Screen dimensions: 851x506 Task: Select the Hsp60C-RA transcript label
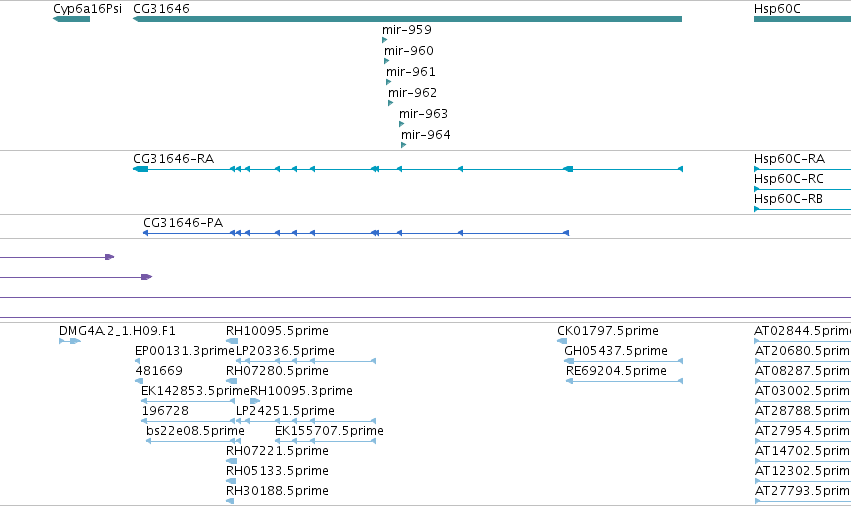pyautogui.click(x=789, y=159)
